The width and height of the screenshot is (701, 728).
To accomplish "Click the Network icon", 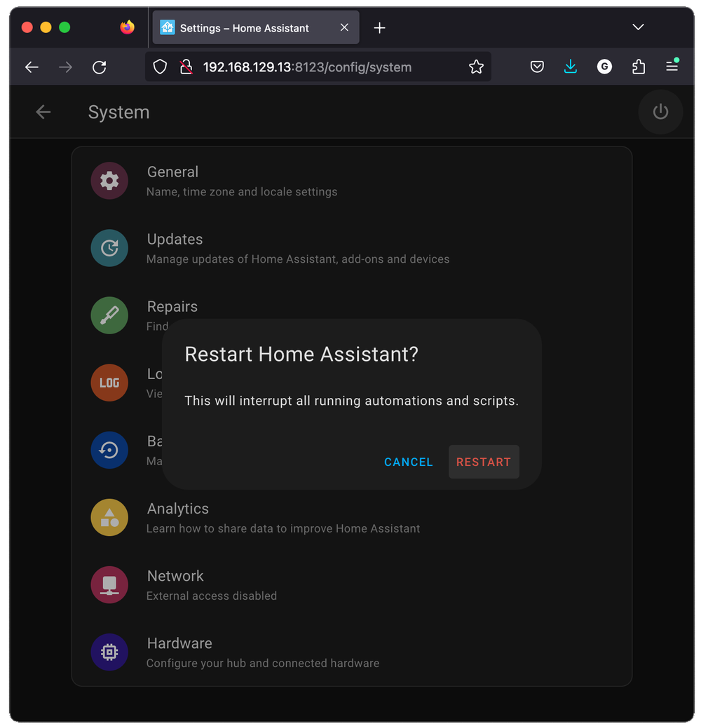I will 109,584.
